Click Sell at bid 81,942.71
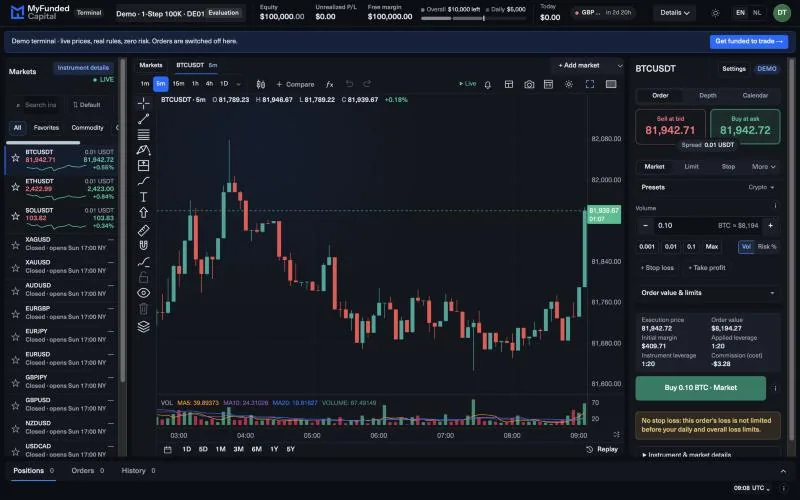Screen dimensions: 800x500 pos(670,127)
